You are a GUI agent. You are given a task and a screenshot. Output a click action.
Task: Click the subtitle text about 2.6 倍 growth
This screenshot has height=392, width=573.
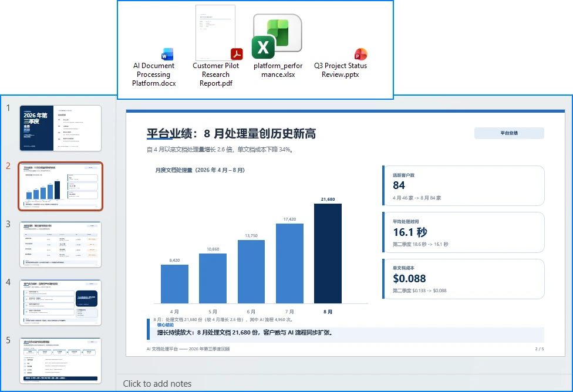[x=220, y=150]
